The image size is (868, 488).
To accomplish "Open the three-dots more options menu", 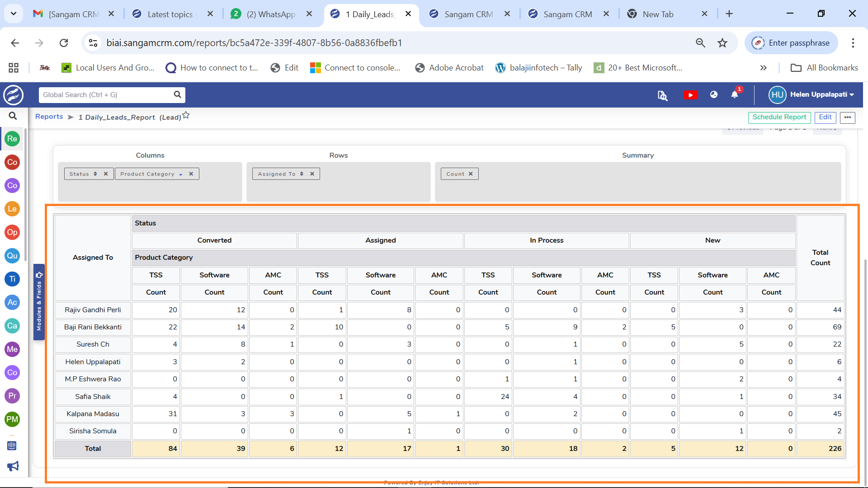I will pos(848,117).
